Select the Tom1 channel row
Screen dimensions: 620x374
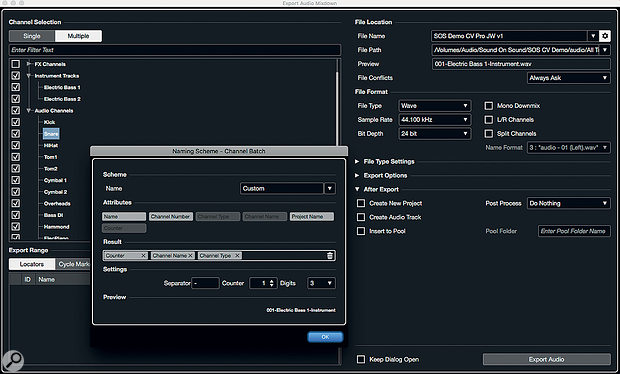coord(51,157)
